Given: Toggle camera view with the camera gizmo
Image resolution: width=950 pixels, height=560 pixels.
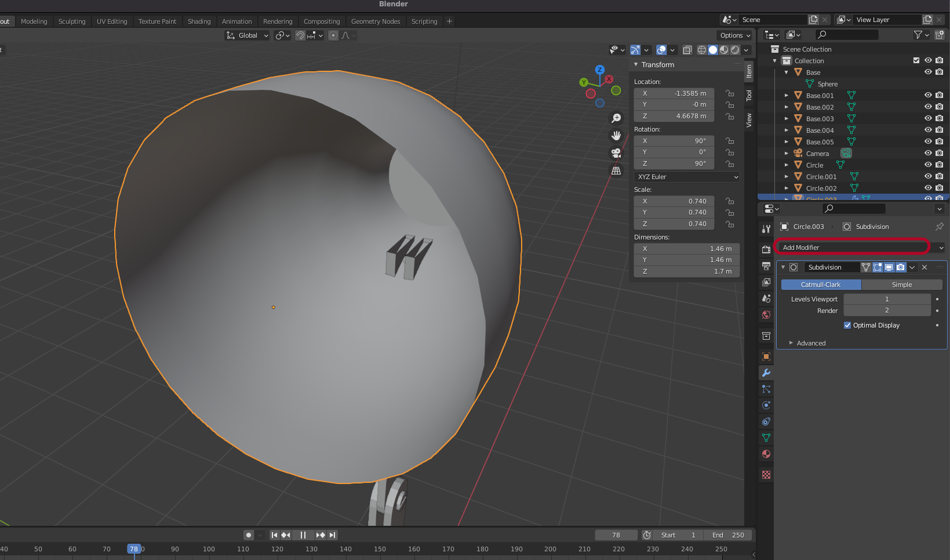Looking at the screenshot, I should 616,153.
